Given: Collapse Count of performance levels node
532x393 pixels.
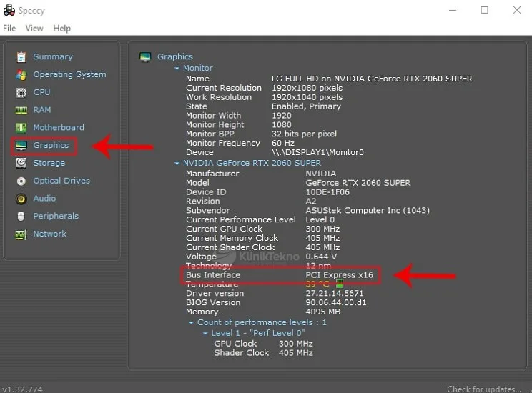Looking at the screenshot, I should tap(192, 323).
